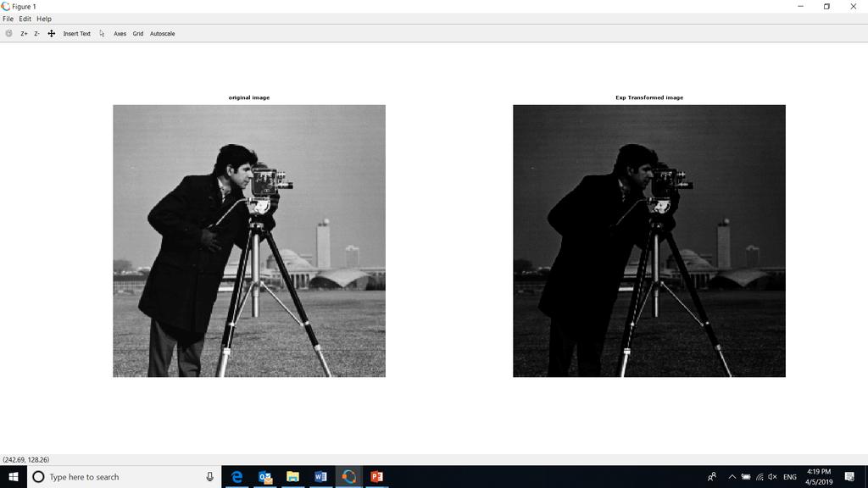Select the Z- zoom out tool

click(x=36, y=34)
